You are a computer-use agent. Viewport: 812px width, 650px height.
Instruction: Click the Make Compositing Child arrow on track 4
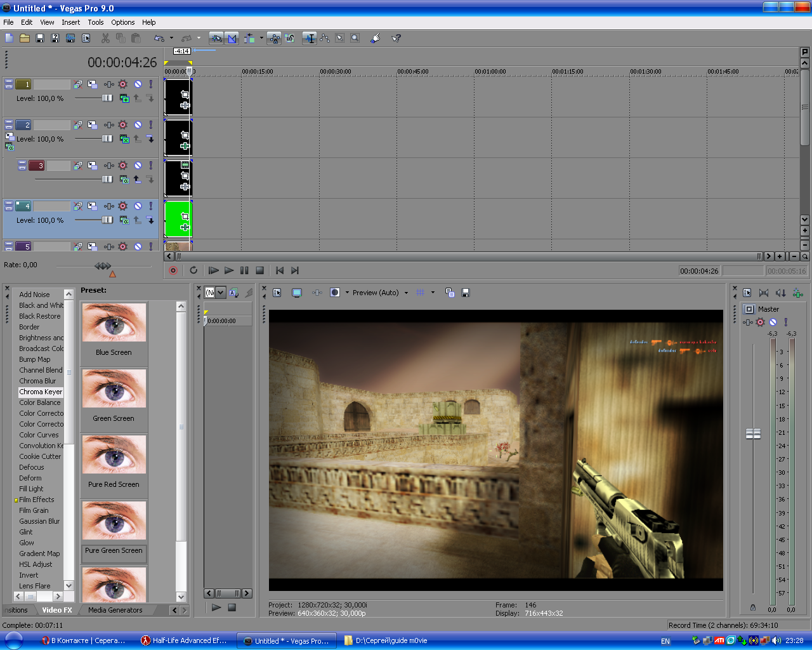click(150, 220)
